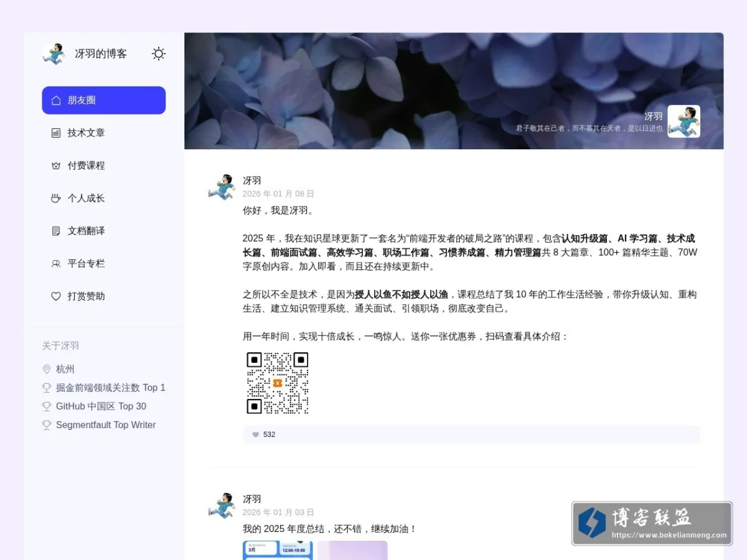Like the post using the heart icon
This screenshot has width=747, height=560.
coord(255,435)
